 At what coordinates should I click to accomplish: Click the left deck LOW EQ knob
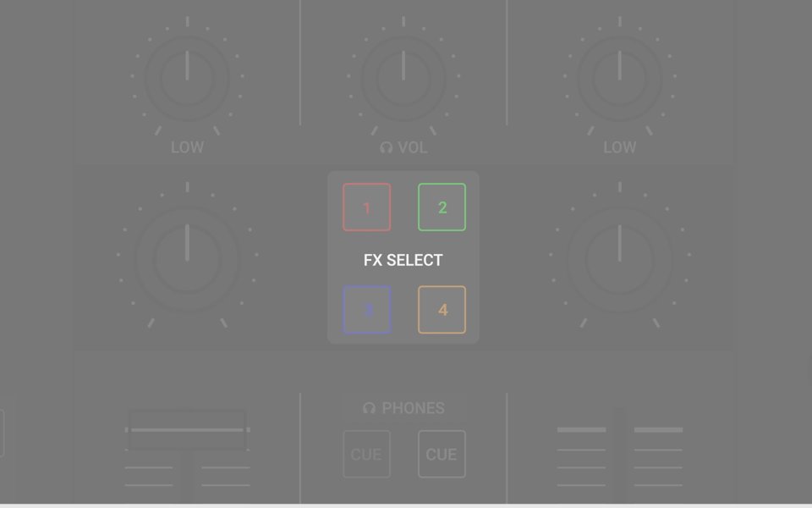pos(187,78)
